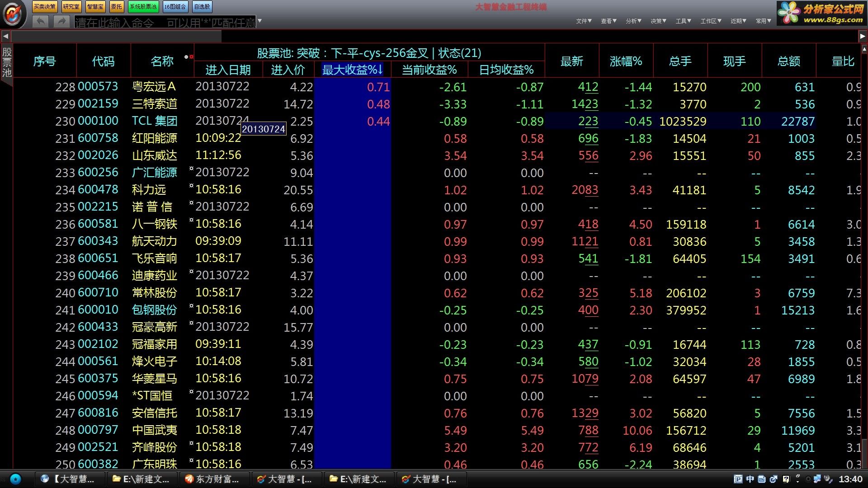
Task: Open the 自选股 watchlist button
Action: pyautogui.click(x=202, y=6)
